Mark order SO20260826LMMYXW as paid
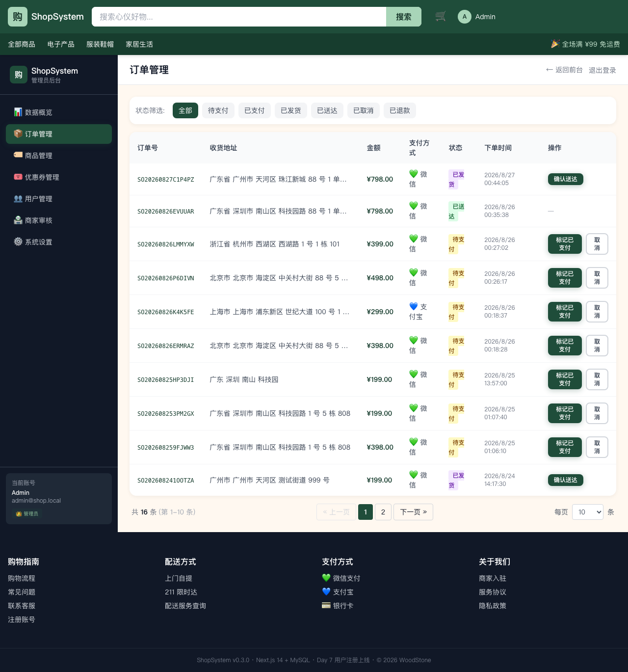This screenshot has height=672, width=628. click(565, 244)
